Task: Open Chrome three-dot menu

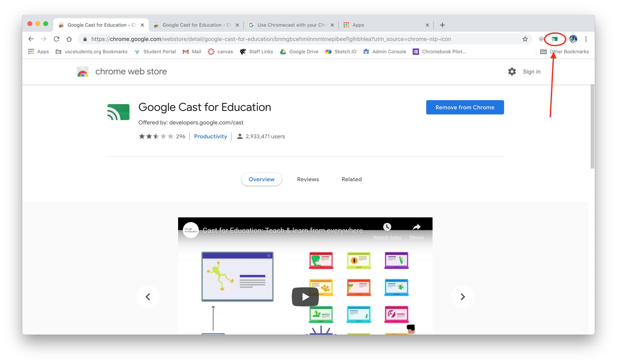Action: 586,39
